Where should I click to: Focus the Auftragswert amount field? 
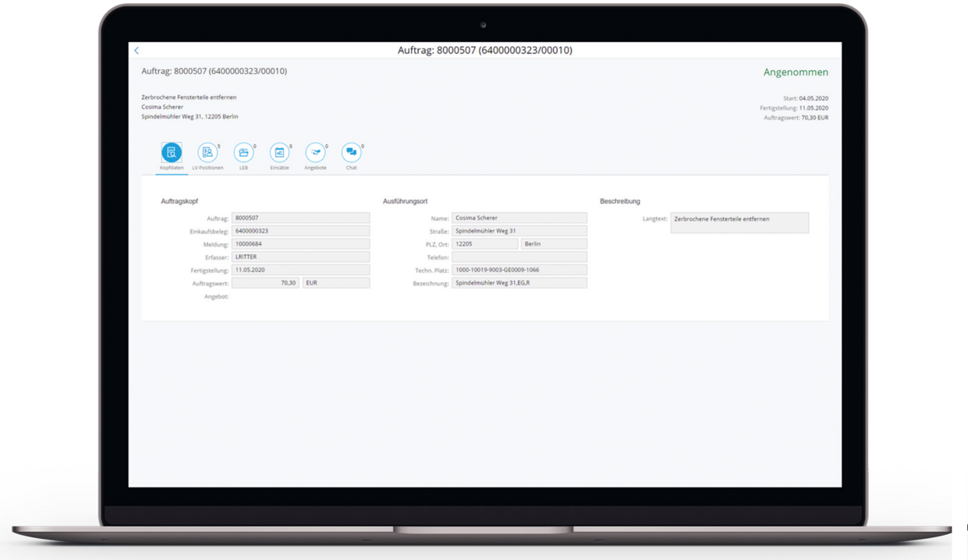(265, 283)
